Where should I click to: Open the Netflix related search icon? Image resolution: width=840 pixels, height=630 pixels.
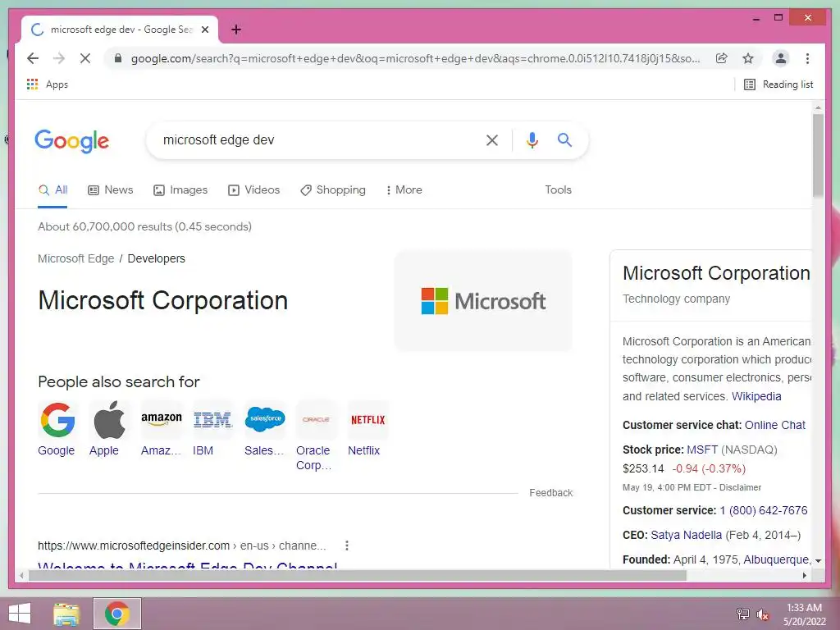click(367, 420)
